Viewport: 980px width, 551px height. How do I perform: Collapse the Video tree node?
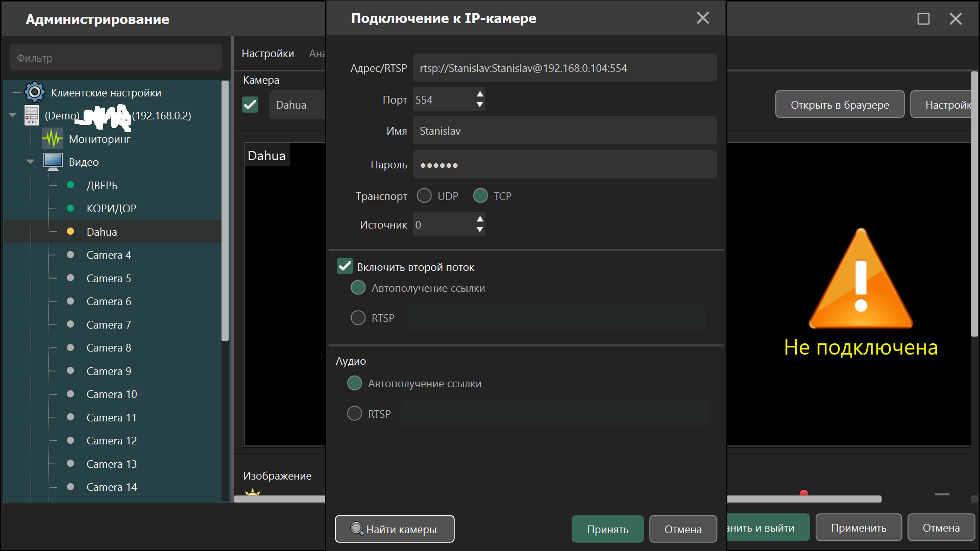pos(30,162)
